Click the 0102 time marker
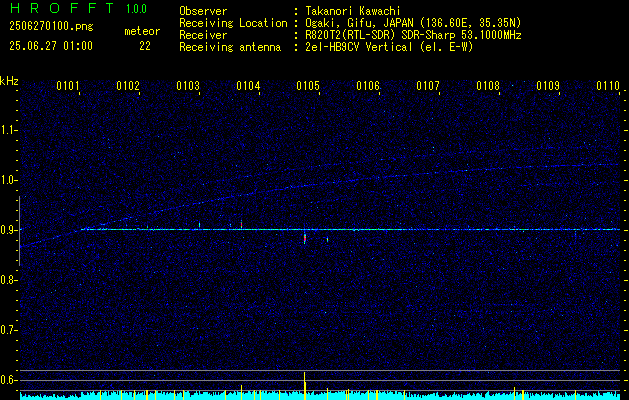Image resolution: width=629 pixels, height=400 pixels. (x=128, y=86)
